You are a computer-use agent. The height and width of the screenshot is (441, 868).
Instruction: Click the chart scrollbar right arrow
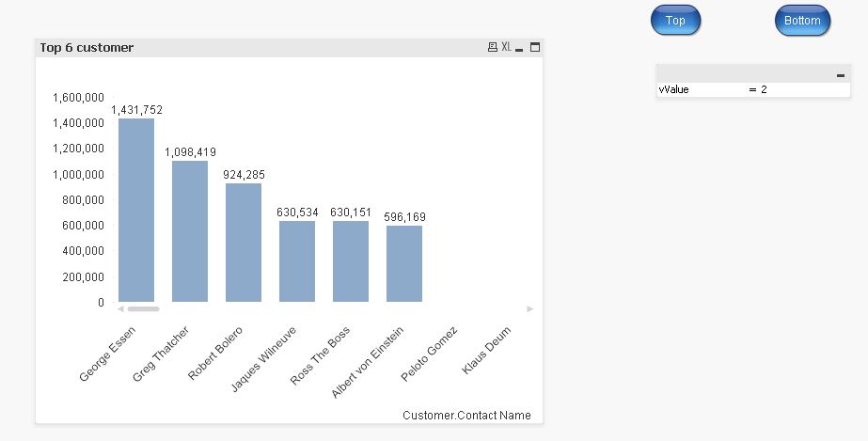tap(530, 308)
